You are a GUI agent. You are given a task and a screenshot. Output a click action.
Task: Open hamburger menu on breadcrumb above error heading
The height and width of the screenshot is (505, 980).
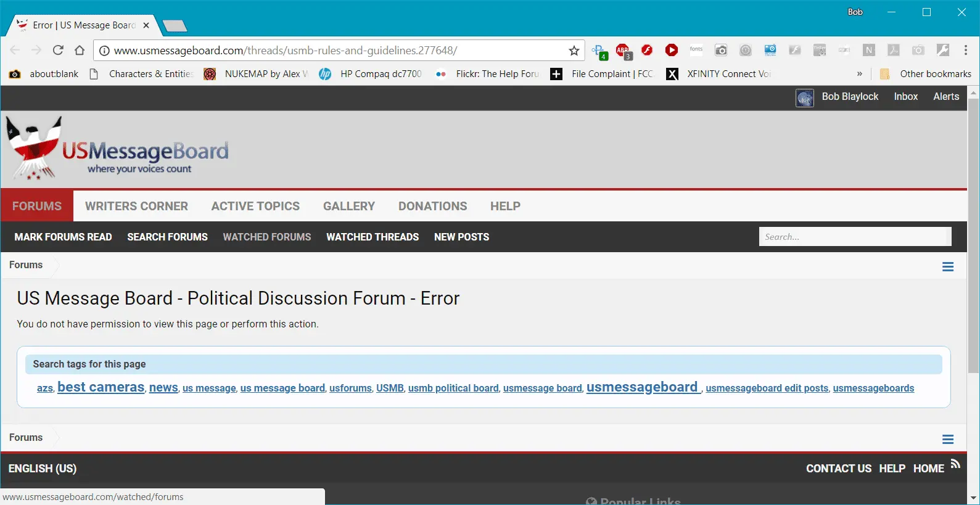point(948,266)
